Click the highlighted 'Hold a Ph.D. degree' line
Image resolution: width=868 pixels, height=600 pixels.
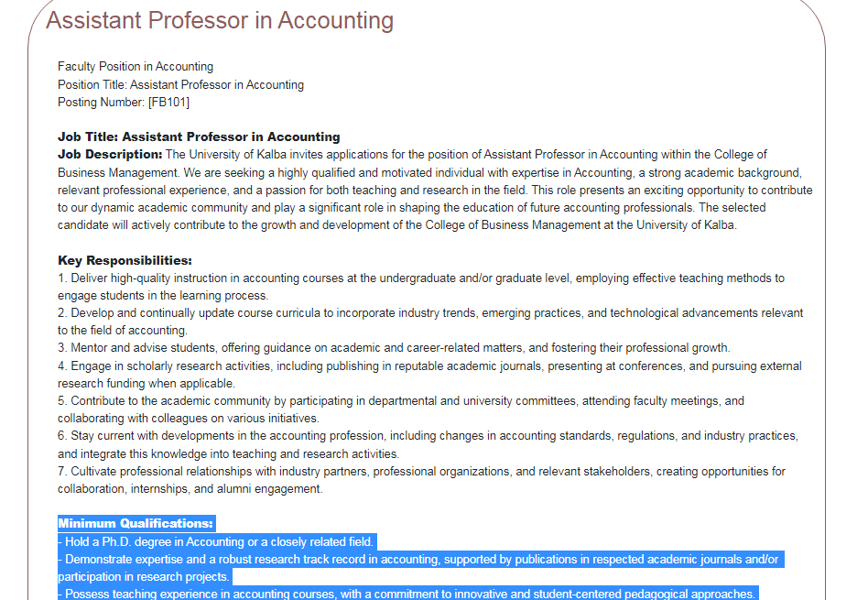[215, 542]
